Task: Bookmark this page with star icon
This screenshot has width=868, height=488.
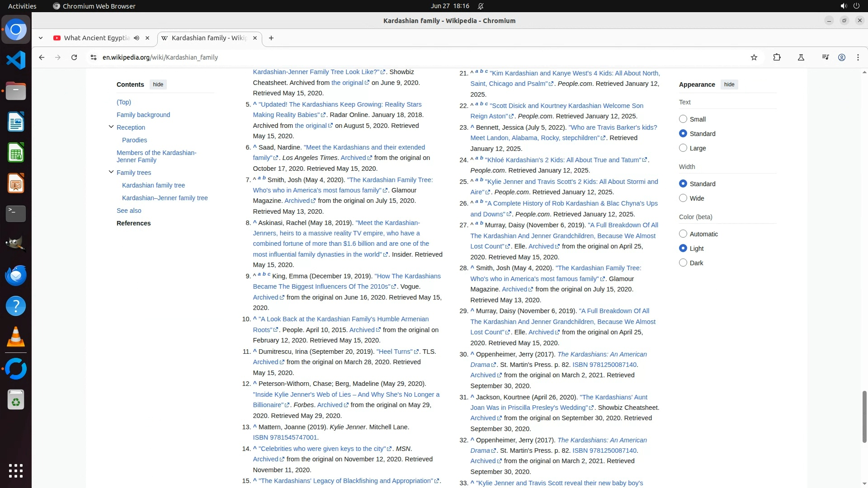Action: (754, 57)
